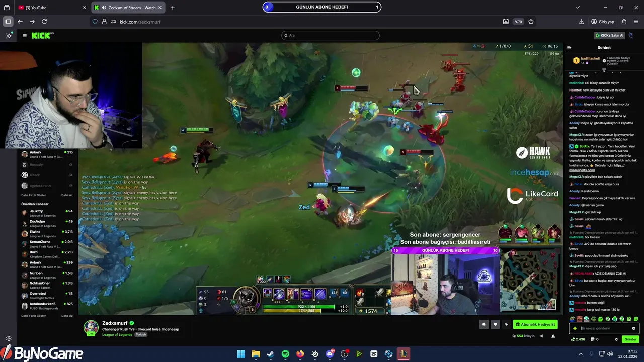Image resolution: width=644 pixels, height=362 pixels.
Task: Select the Zedxsmurf Stream browser tab
Action: pyautogui.click(x=128, y=8)
